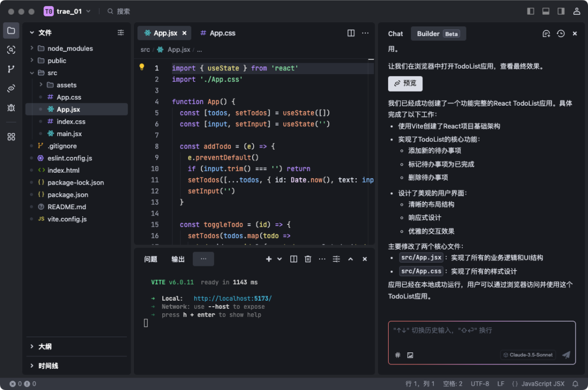588x390 pixels.
Task: Insert context with hash icon in chat
Action: pyautogui.click(x=397, y=355)
